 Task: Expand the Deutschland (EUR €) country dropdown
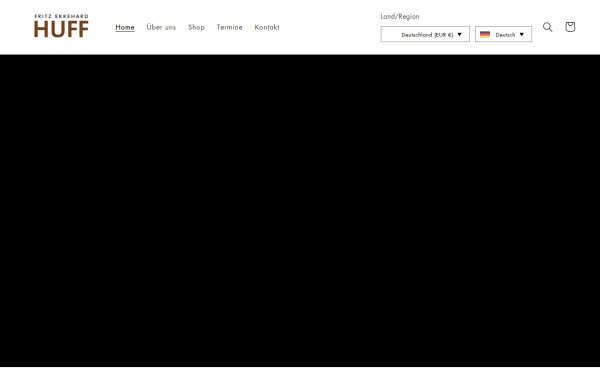(425, 34)
